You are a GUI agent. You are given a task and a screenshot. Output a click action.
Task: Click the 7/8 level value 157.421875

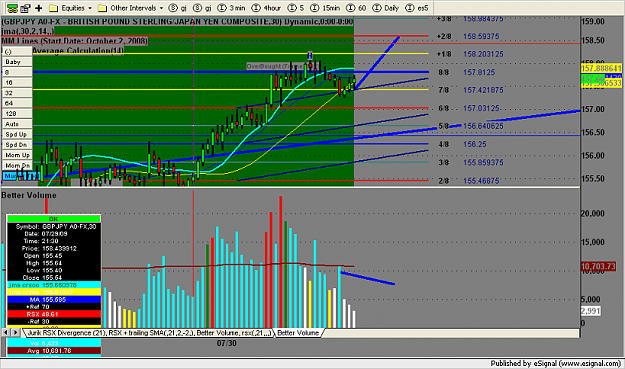(483, 90)
